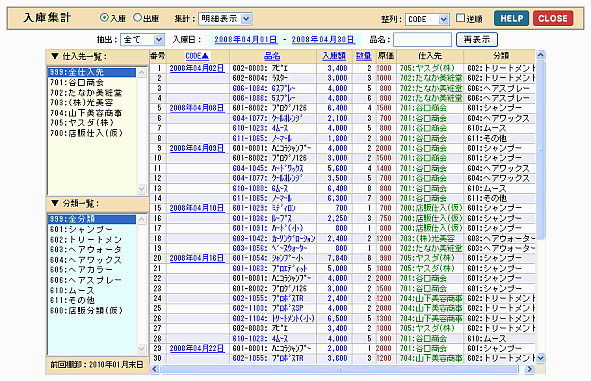Image resolution: width=591 pixels, height=381 pixels.
Task: Click the horizontal scrollbar right arrow
Action: [x=530, y=369]
